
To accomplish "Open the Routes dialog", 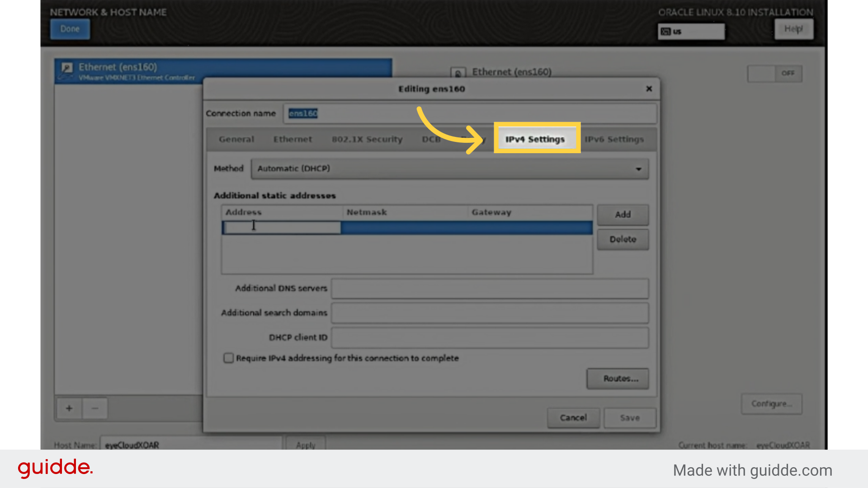I will tap(618, 379).
